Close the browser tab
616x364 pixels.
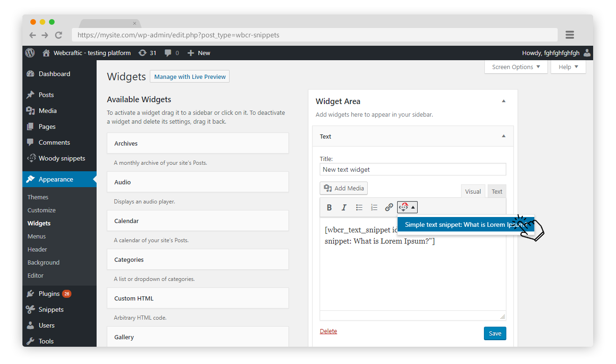click(135, 23)
